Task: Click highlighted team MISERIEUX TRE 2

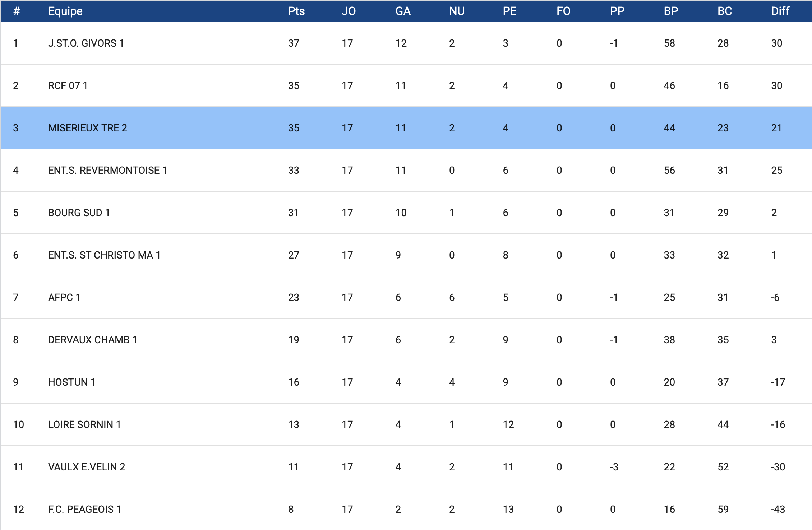Action: (88, 128)
